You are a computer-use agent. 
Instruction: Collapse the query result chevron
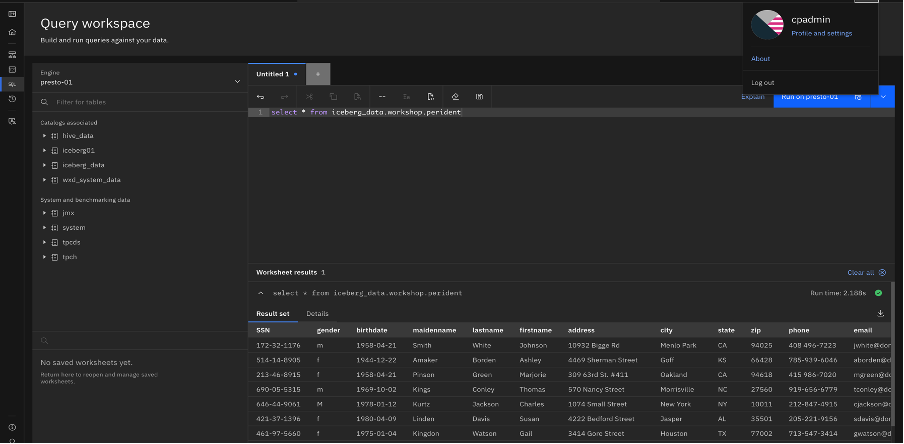coord(261,293)
